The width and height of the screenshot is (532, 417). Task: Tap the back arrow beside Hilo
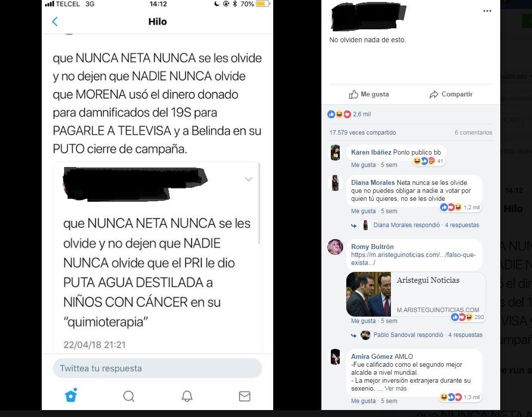click(55, 21)
